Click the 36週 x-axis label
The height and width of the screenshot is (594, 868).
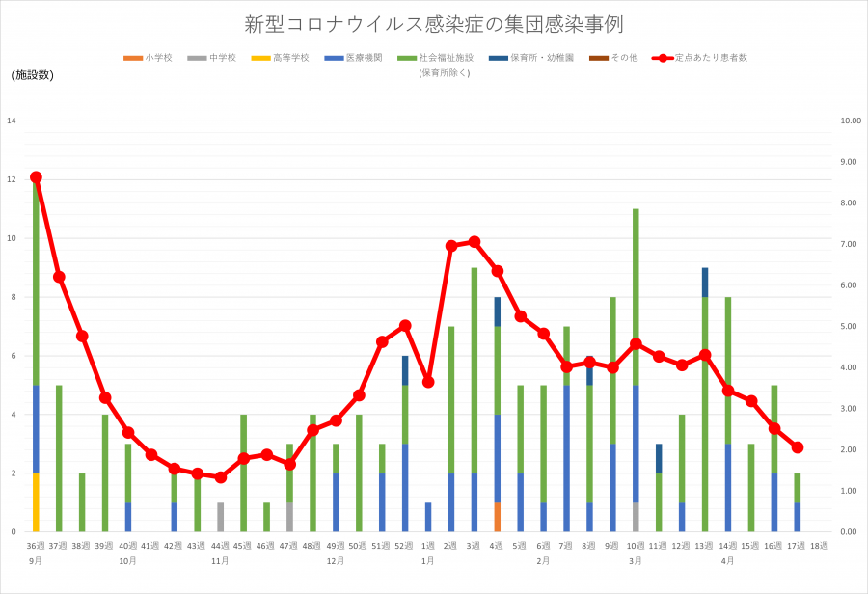[x=36, y=546]
